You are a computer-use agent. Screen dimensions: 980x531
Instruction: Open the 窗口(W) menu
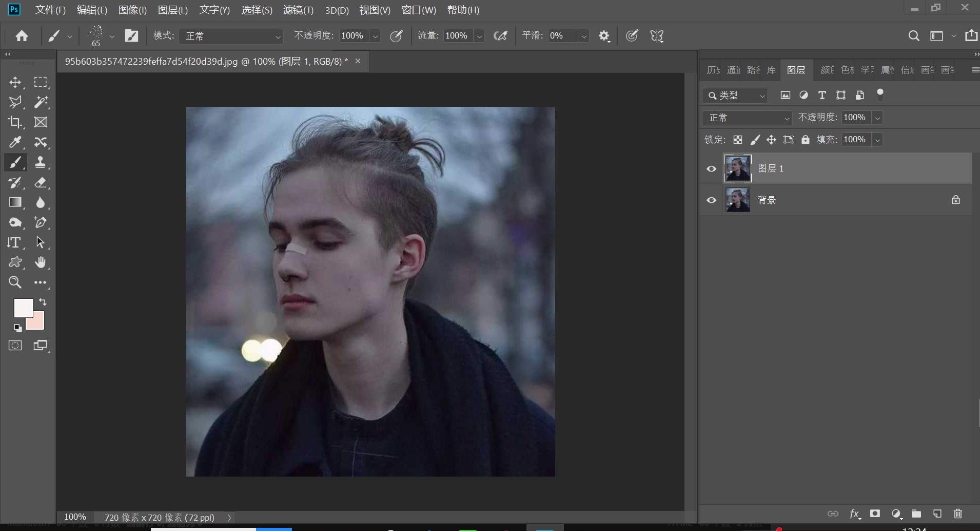[x=419, y=10]
